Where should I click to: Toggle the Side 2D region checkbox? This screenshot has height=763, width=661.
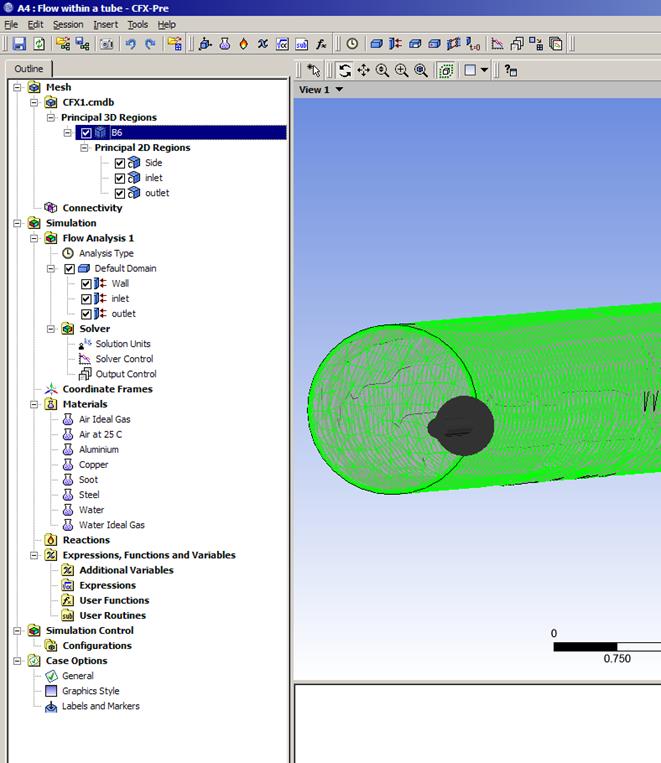(x=120, y=163)
